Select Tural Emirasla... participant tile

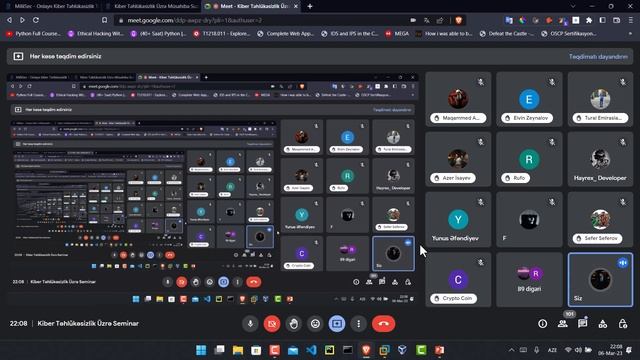point(600,99)
